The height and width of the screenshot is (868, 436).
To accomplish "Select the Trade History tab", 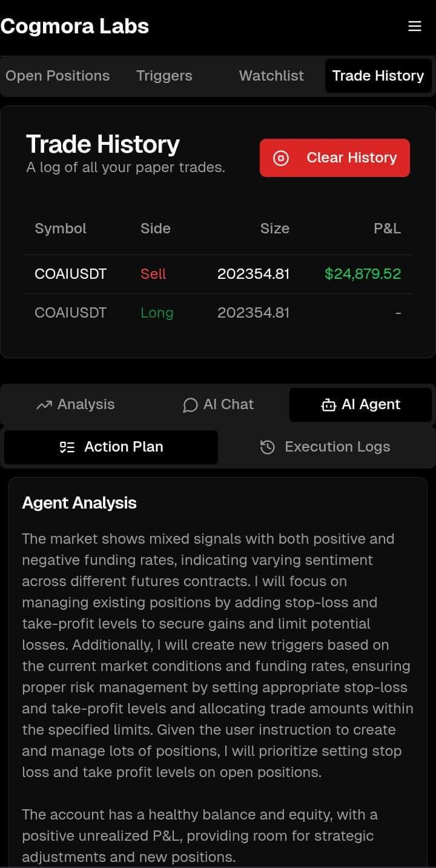I will pyautogui.click(x=378, y=76).
